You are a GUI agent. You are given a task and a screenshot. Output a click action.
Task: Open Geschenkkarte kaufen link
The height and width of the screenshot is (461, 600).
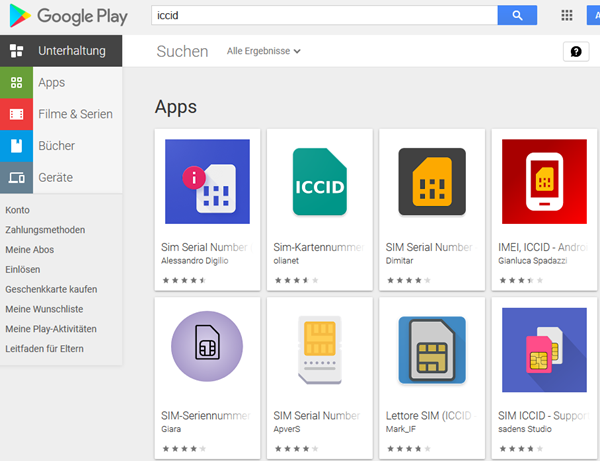click(x=51, y=289)
